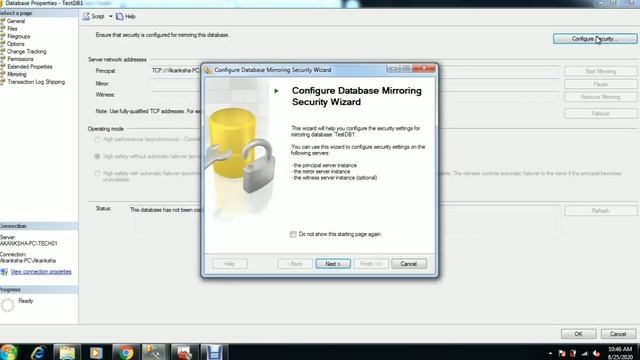Click the wizard's Help button
The width and height of the screenshot is (640, 360).
click(230, 264)
